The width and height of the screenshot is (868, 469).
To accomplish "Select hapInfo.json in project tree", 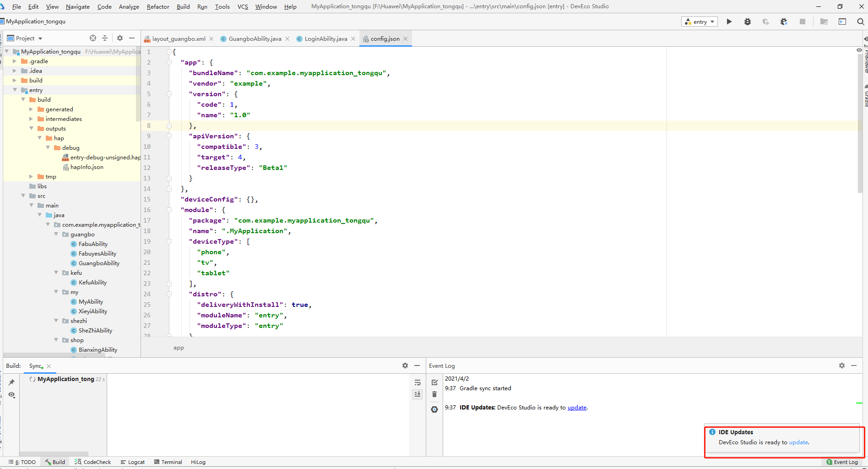I will [x=83, y=167].
